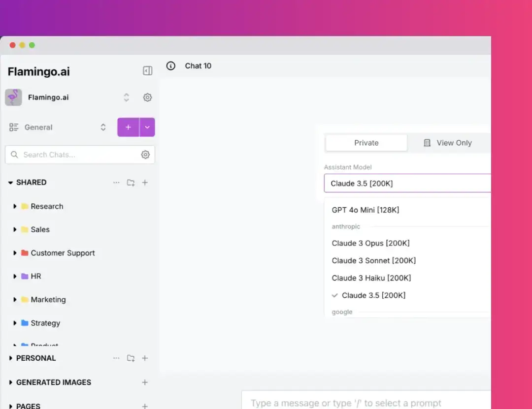Image resolution: width=532 pixels, height=409 pixels.
Task: Open workspace settings via the gear icon
Action: [x=147, y=97]
